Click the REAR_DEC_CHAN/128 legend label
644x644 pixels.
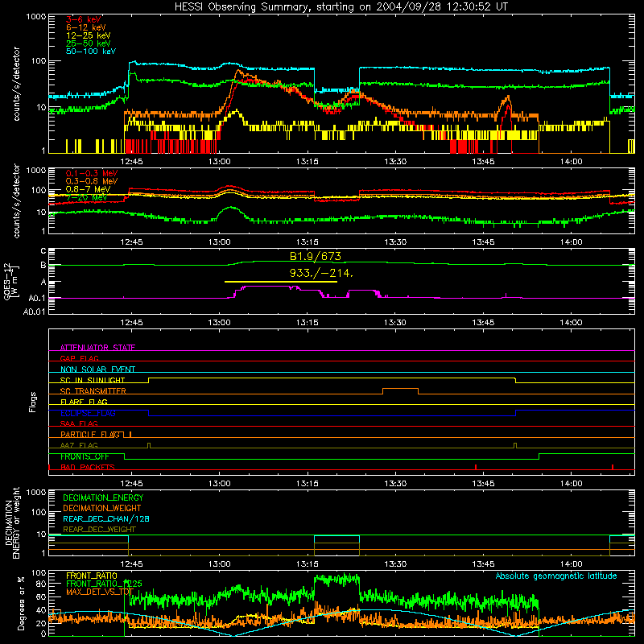click(106, 519)
